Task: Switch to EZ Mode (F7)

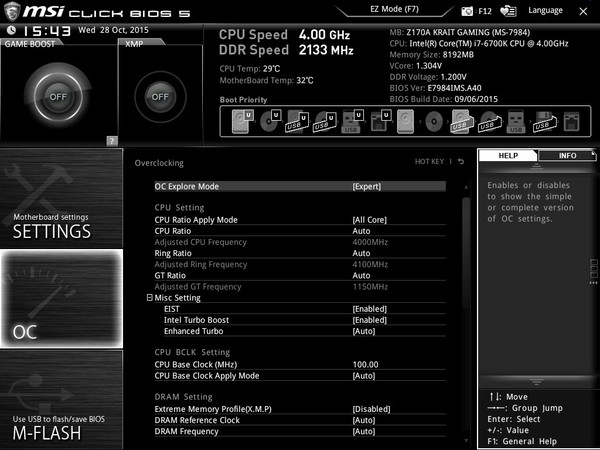Action: click(394, 9)
